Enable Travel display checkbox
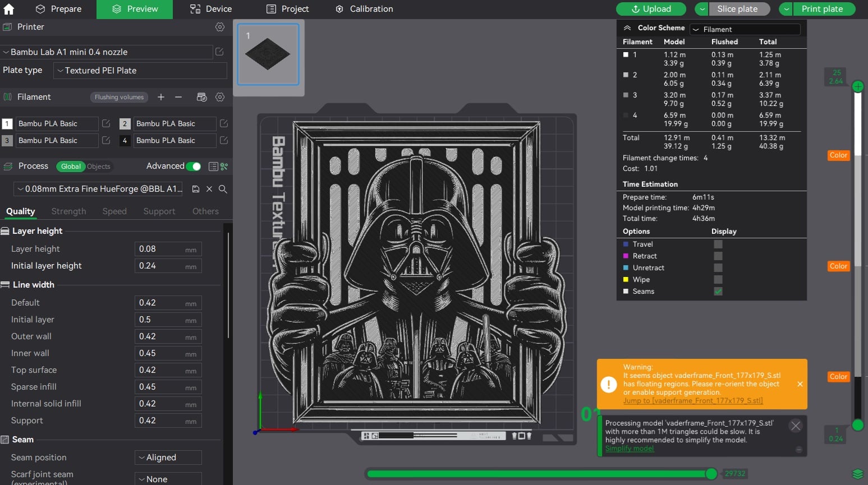 (718, 244)
